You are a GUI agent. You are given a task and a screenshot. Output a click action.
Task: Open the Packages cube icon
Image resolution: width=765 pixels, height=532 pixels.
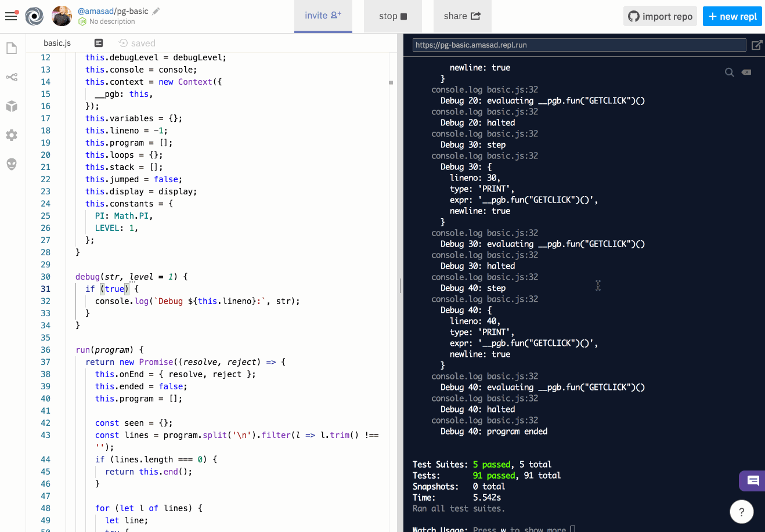tap(12, 106)
